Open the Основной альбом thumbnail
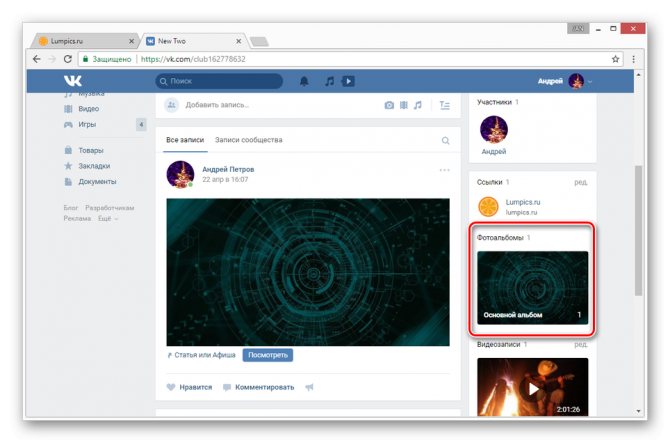This screenshot has width=670, height=443. click(x=532, y=288)
